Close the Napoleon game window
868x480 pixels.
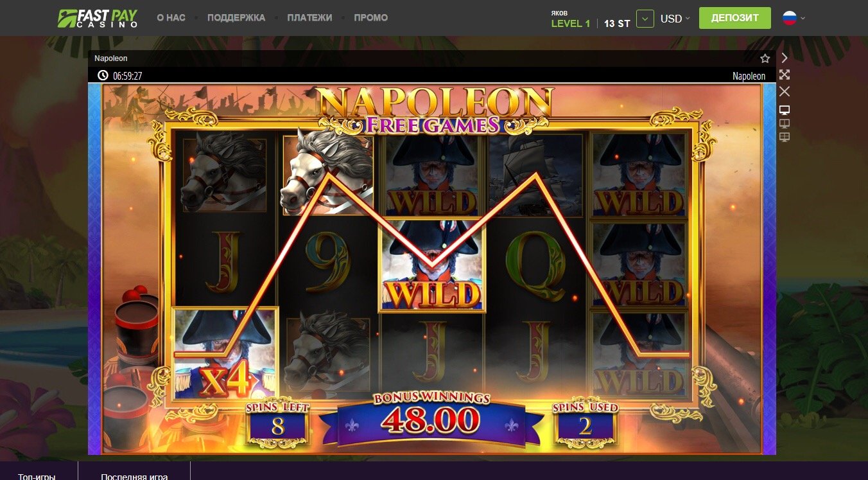pyautogui.click(x=785, y=91)
